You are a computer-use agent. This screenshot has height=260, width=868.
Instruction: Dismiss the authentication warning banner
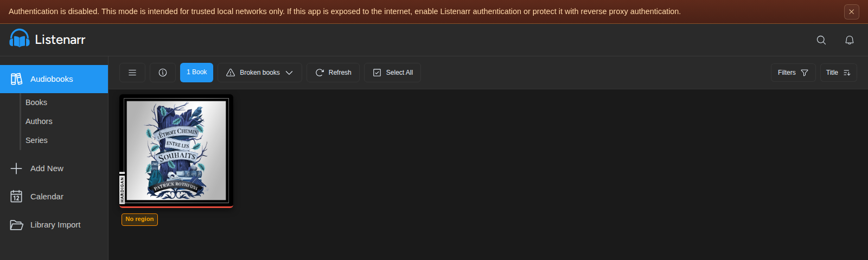[852, 11]
